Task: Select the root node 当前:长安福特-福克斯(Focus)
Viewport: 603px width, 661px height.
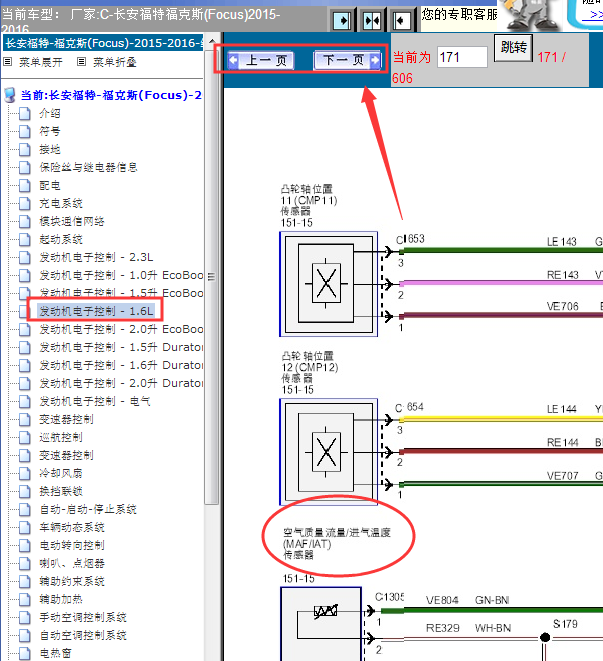Action: [111, 95]
